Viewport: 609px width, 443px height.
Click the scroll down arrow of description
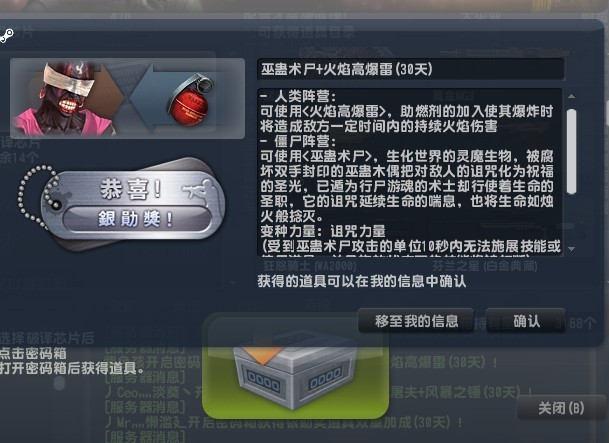tap(571, 248)
